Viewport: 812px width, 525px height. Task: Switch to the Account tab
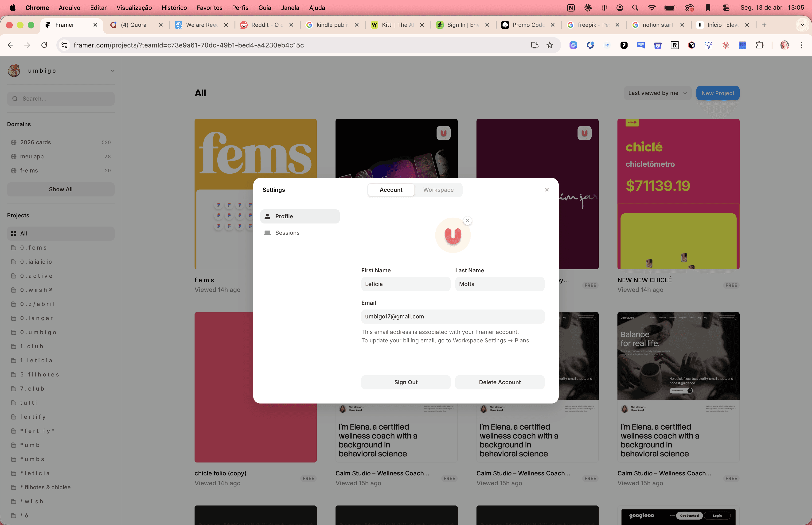[391, 190]
